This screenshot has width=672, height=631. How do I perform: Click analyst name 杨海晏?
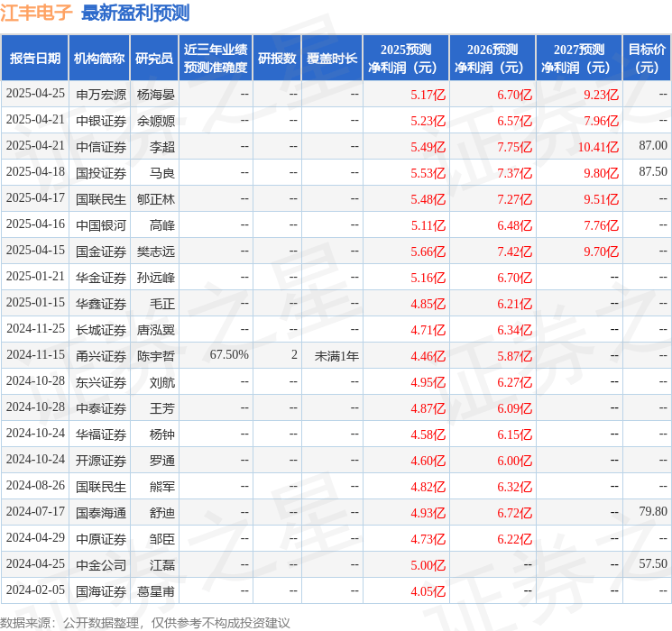point(155,95)
